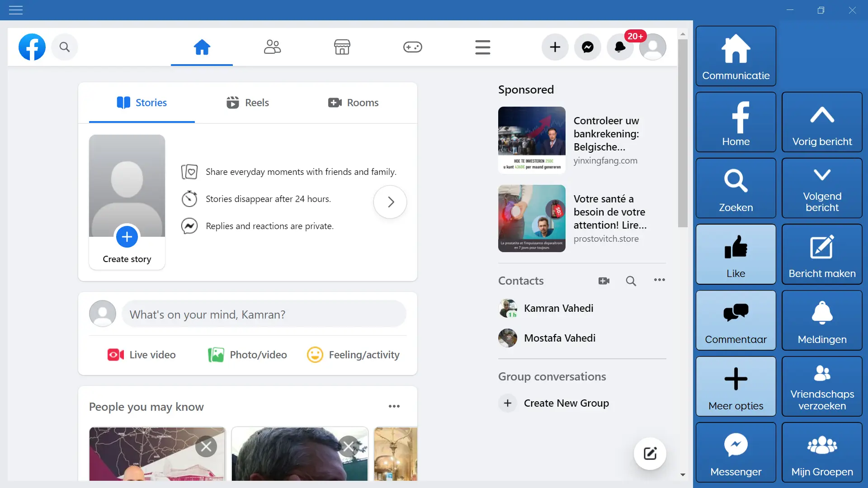Click the Create plus button in header
Screen dimensions: 868x488
[555, 47]
